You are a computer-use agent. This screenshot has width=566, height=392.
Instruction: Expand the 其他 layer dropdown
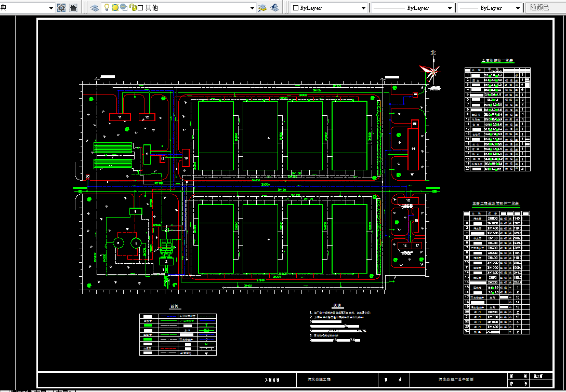coord(252,8)
